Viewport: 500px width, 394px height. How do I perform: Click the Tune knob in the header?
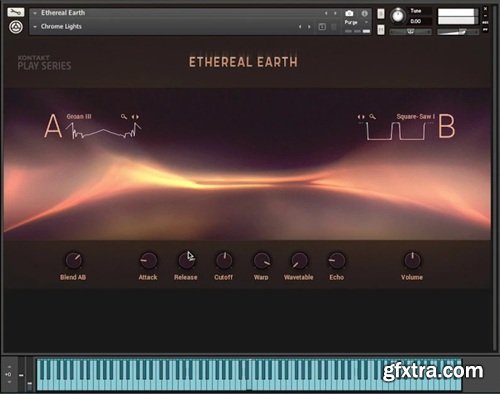397,16
